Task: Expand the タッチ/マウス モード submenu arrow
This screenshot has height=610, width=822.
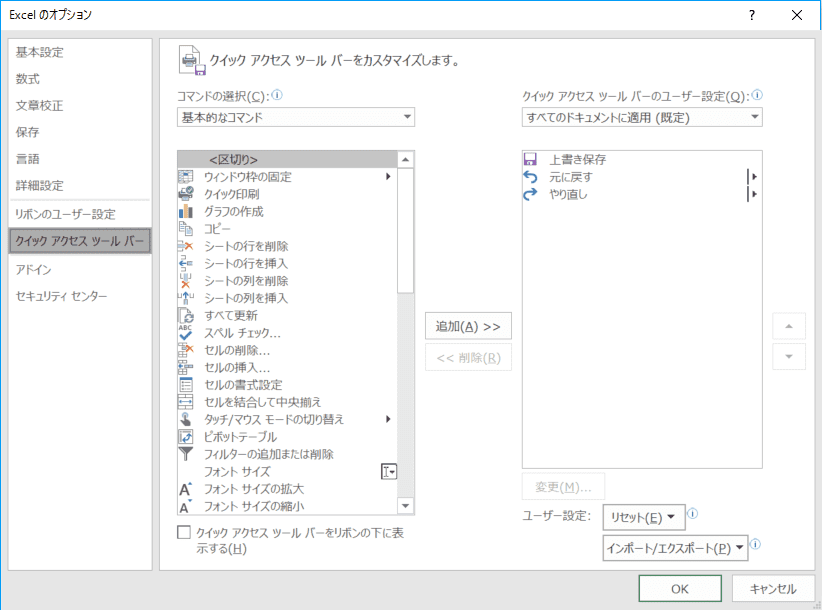Action: click(388, 419)
